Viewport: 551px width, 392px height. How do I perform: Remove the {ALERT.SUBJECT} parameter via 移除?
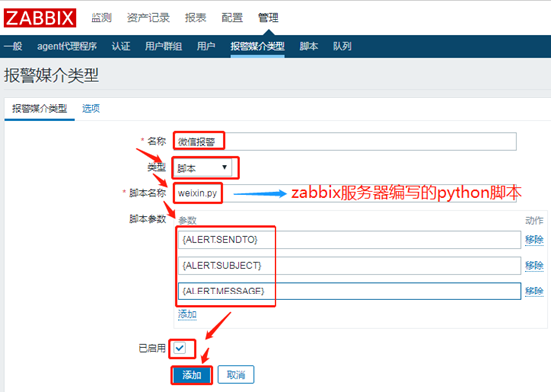click(x=534, y=265)
